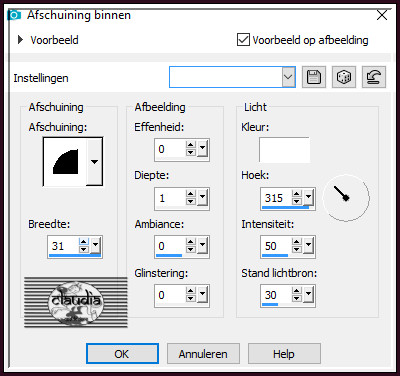Open the Effenheid slider dropdown arrow

202,147
